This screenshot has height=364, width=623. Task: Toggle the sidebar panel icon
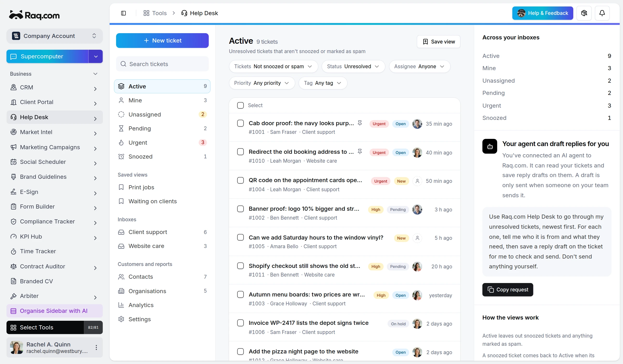pyautogui.click(x=123, y=13)
